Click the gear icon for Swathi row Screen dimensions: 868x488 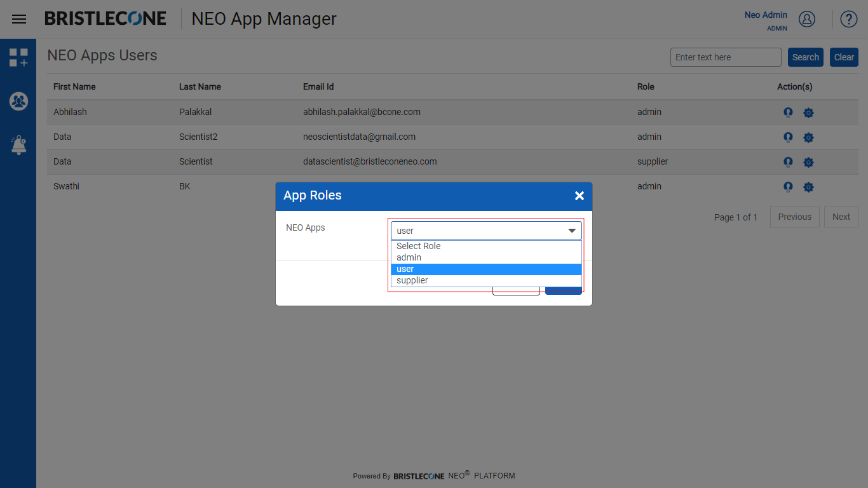point(808,187)
